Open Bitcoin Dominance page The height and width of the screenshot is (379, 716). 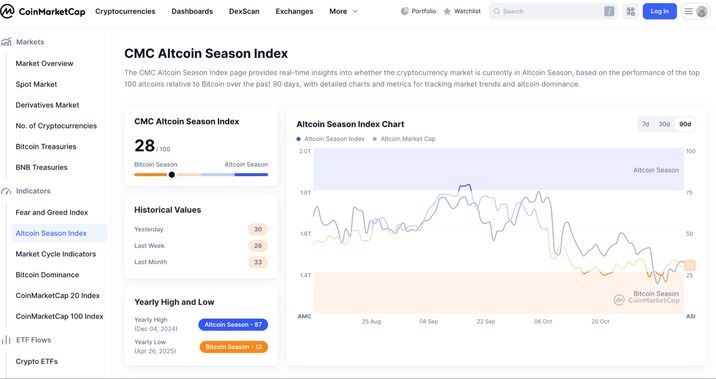tap(47, 275)
